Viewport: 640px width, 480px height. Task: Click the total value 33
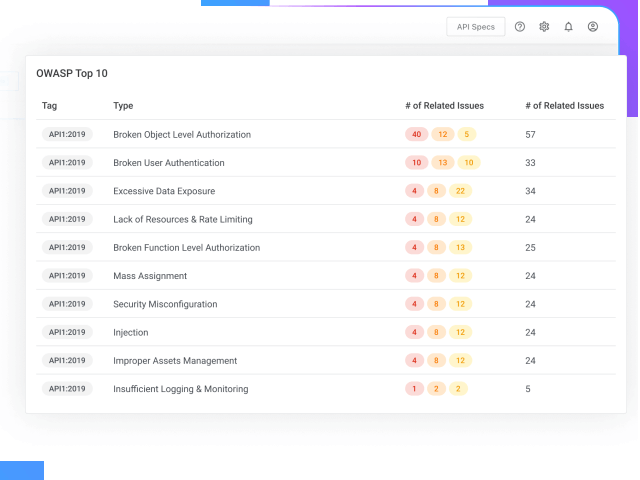pyautogui.click(x=530, y=163)
